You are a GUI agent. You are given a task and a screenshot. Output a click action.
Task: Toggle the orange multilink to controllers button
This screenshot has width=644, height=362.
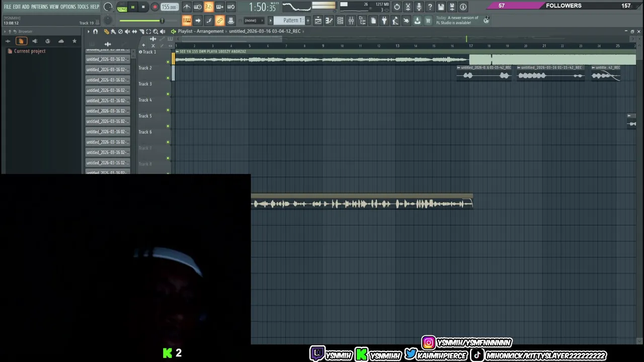220,21
